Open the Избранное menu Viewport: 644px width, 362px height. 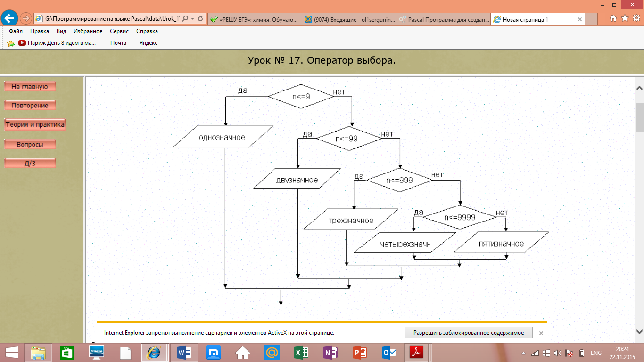click(88, 31)
